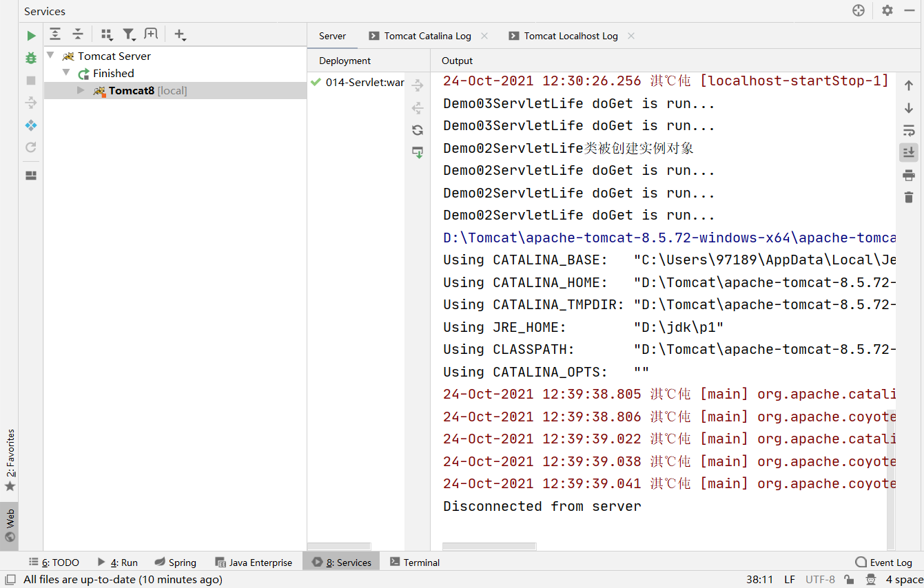Open the Java Enterprise tool window
This screenshot has height=588, width=924.
(254, 563)
